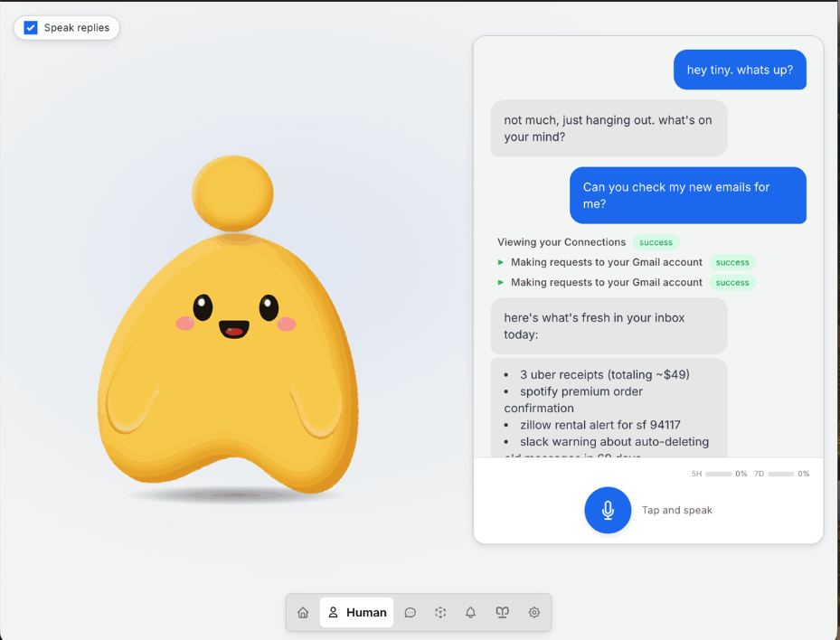Open the Home icon in bottom nav
Image resolution: width=840 pixels, height=640 pixels.
click(303, 612)
